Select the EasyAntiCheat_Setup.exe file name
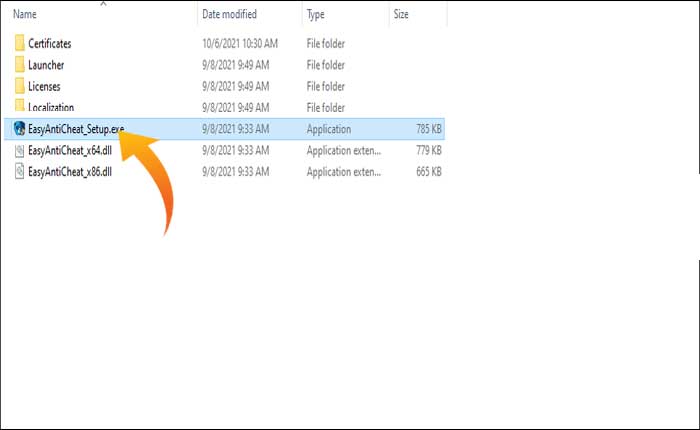700x430 pixels. tap(76, 129)
